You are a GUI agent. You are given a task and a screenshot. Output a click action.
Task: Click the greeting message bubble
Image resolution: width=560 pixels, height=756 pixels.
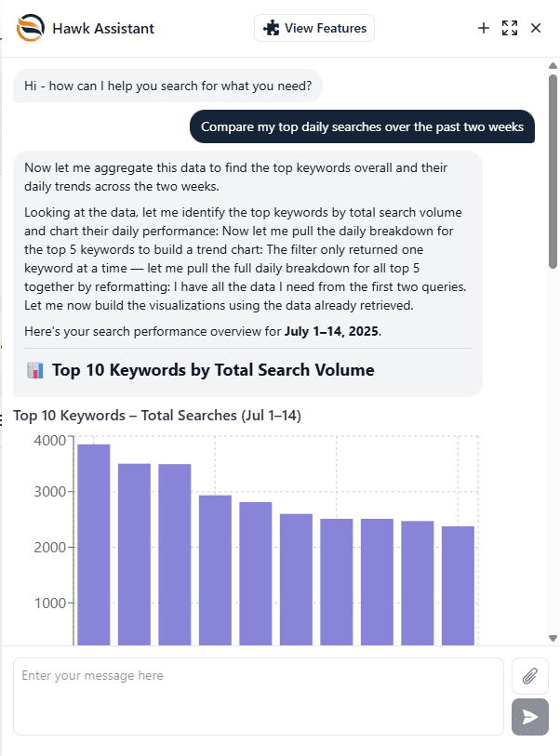pyautogui.click(x=167, y=86)
